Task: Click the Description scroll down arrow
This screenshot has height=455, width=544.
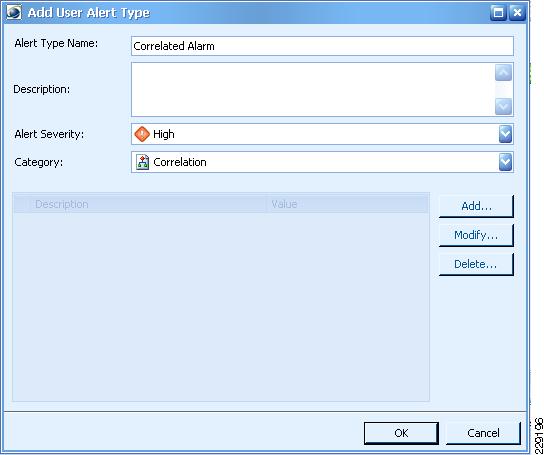Action: pyautogui.click(x=503, y=106)
